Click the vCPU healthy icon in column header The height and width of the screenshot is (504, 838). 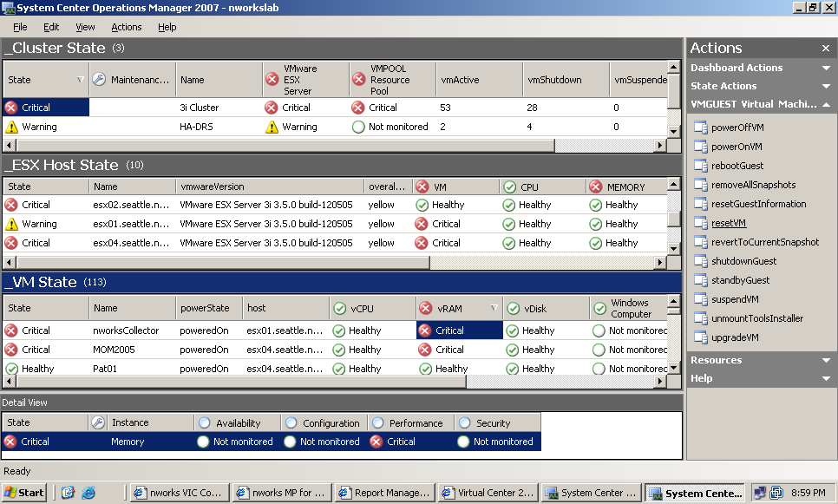[x=339, y=309]
